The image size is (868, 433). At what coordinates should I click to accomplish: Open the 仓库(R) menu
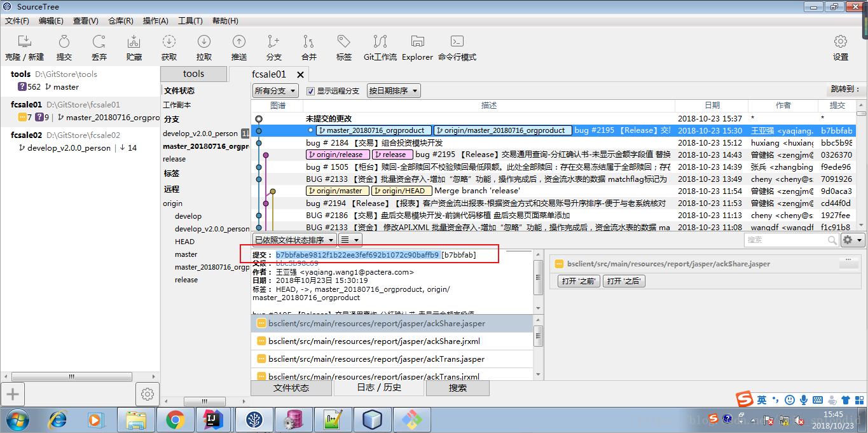pyautogui.click(x=121, y=21)
